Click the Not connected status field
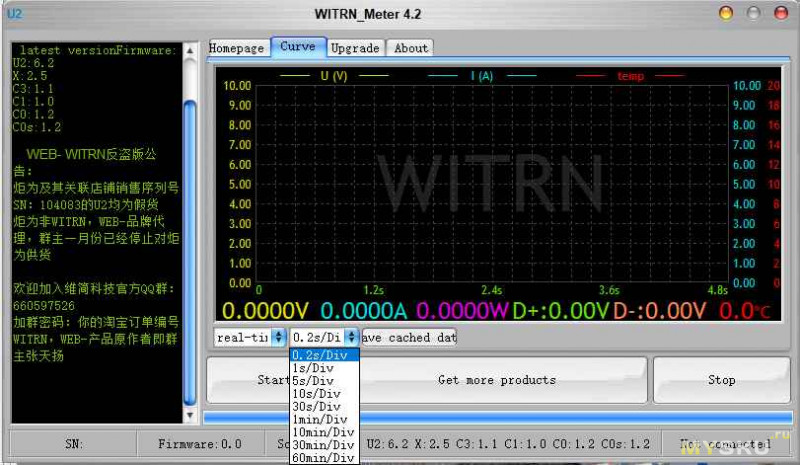Screen dimensions: 800x465 [x=726, y=444]
